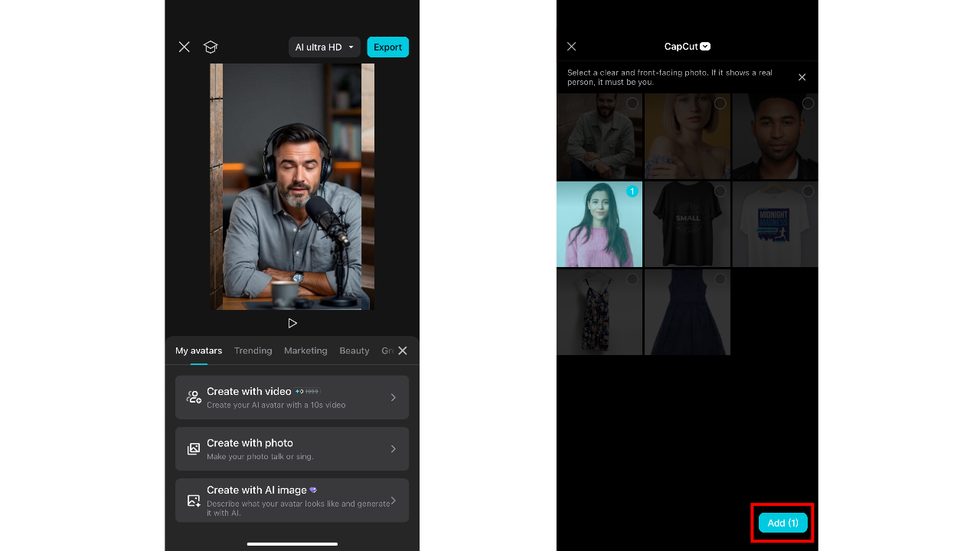The width and height of the screenshot is (980, 551).
Task: Tap the Create with AI image icon
Action: point(193,500)
